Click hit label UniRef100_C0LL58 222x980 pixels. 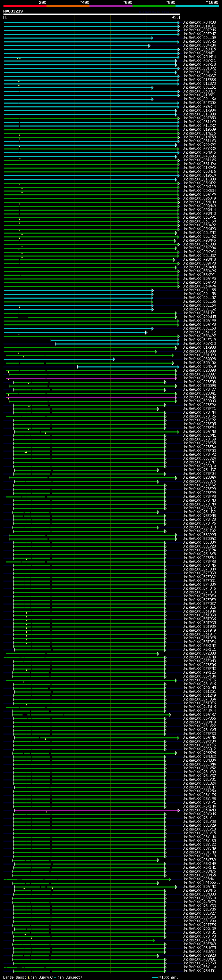(x=199, y=294)
